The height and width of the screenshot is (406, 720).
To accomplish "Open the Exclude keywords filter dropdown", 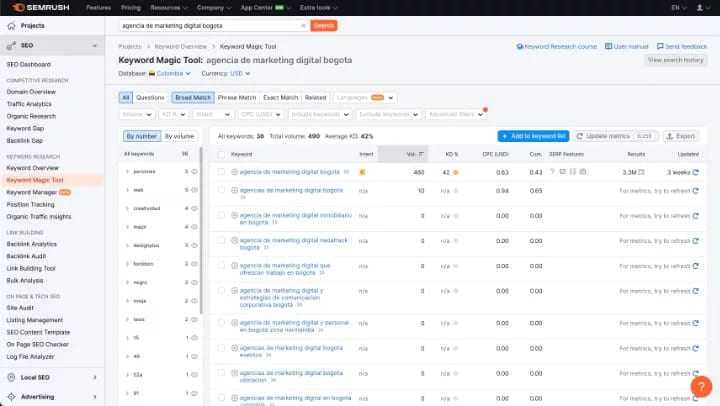I will point(388,114).
